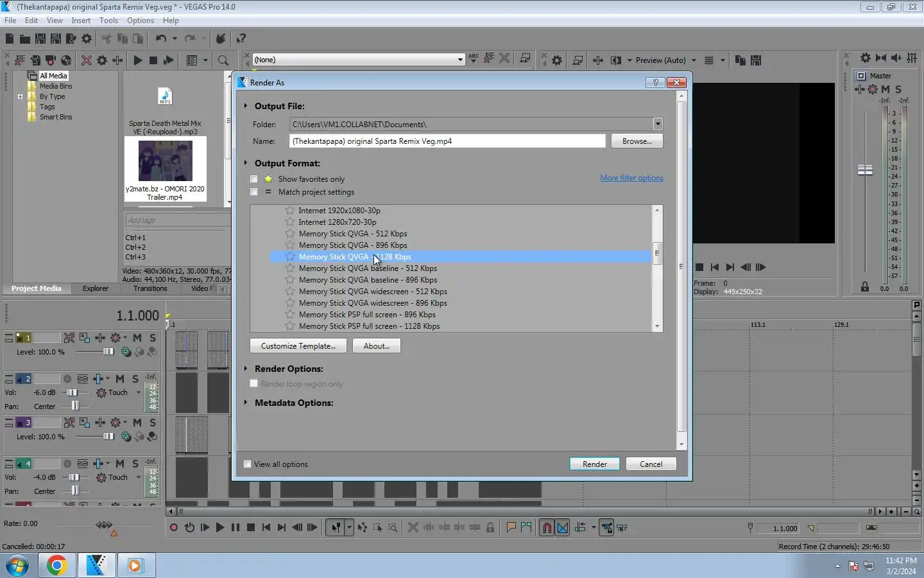
Task: Expand the Metadata Options section
Action: [x=246, y=403]
